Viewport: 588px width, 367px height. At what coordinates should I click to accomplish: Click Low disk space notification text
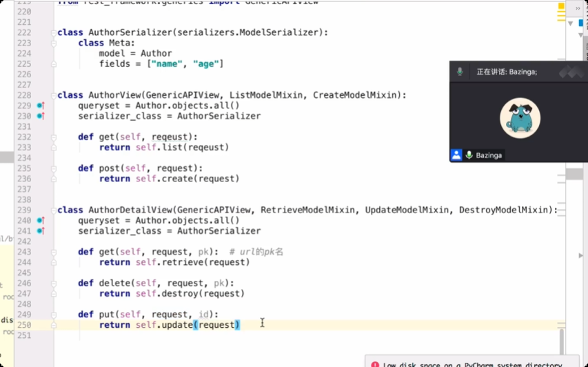click(x=472, y=364)
